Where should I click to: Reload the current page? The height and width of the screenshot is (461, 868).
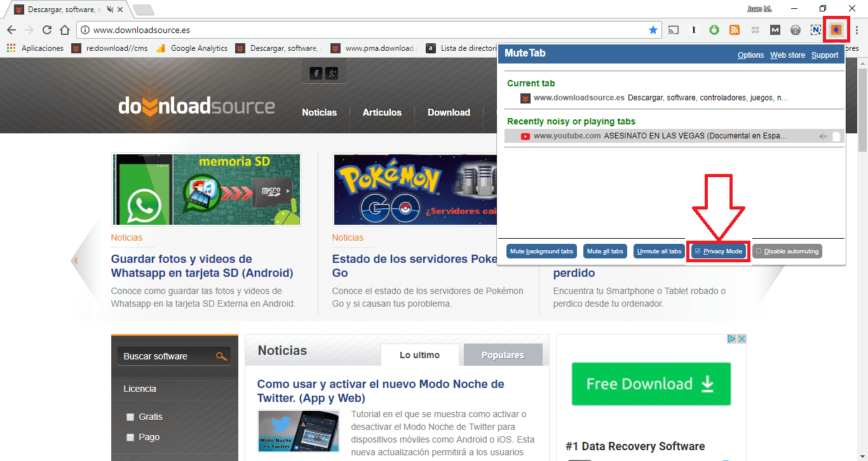46,30
